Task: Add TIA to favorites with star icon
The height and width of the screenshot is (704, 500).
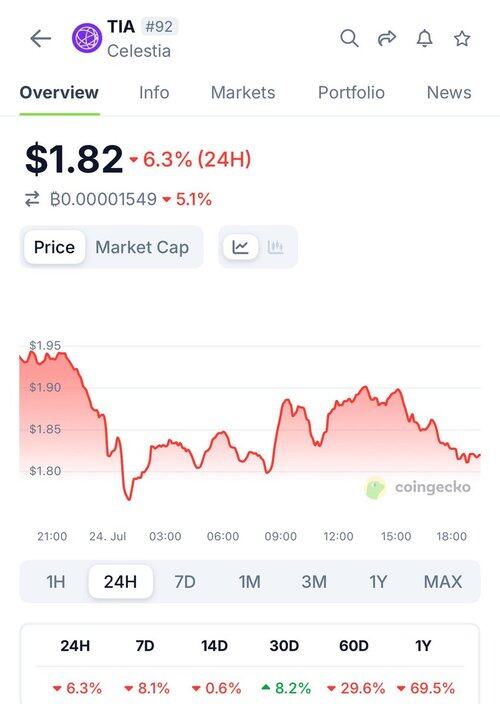Action: 462,39
